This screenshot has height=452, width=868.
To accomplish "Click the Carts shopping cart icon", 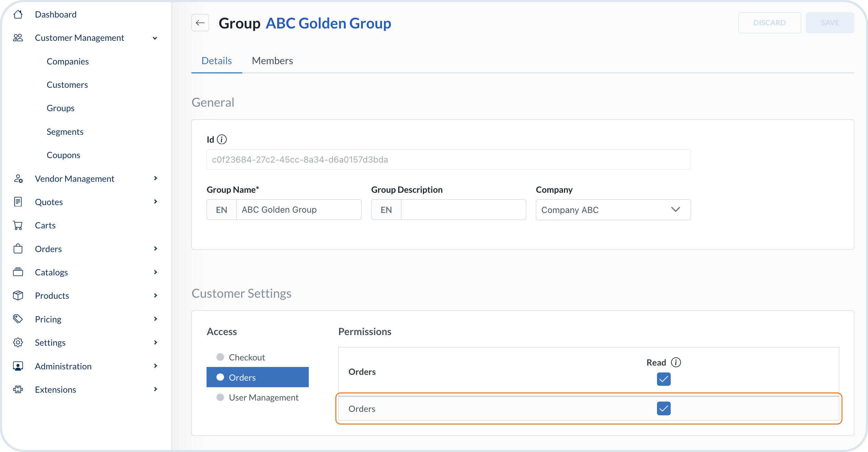I will (x=18, y=225).
